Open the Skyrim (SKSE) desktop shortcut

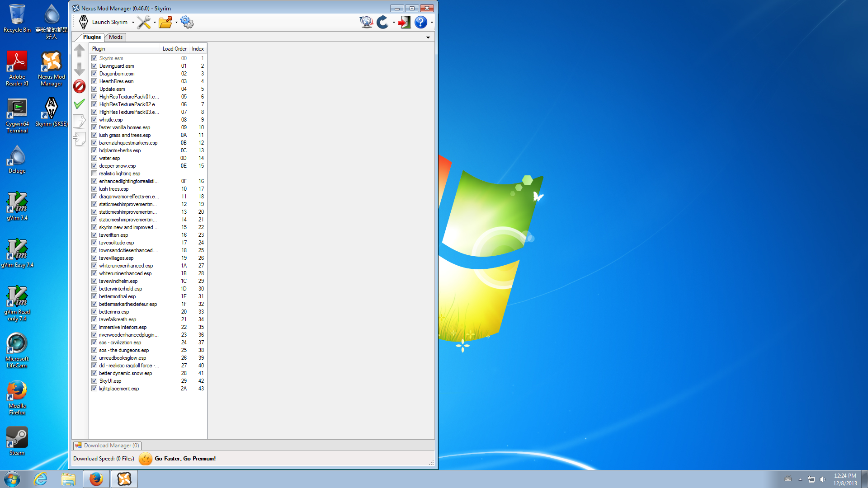[x=52, y=112]
